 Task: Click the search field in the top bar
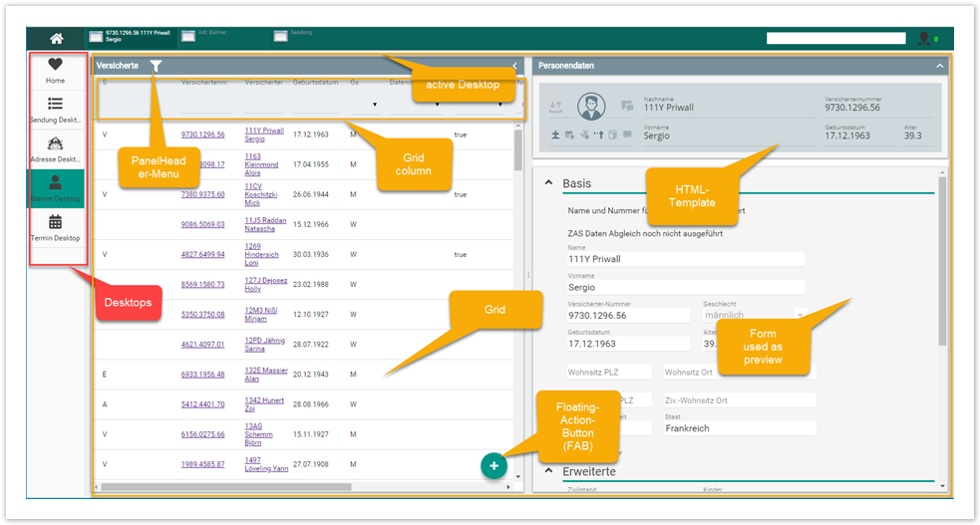tap(837, 38)
